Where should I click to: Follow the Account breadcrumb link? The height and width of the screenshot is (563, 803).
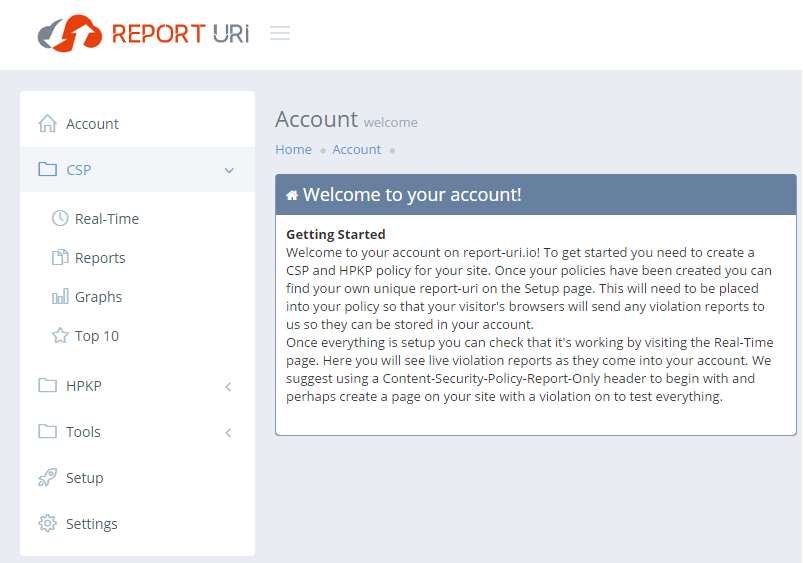356,150
